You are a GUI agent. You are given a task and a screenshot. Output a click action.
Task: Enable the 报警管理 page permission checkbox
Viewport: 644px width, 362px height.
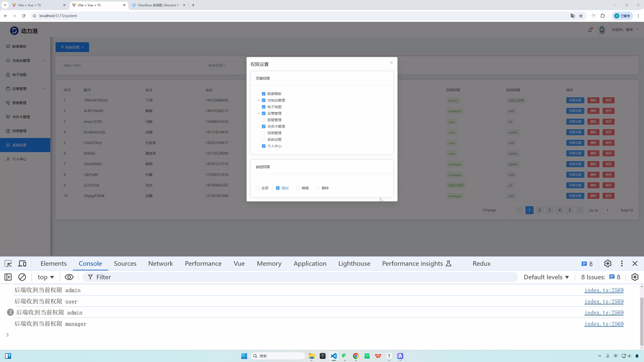point(264,120)
